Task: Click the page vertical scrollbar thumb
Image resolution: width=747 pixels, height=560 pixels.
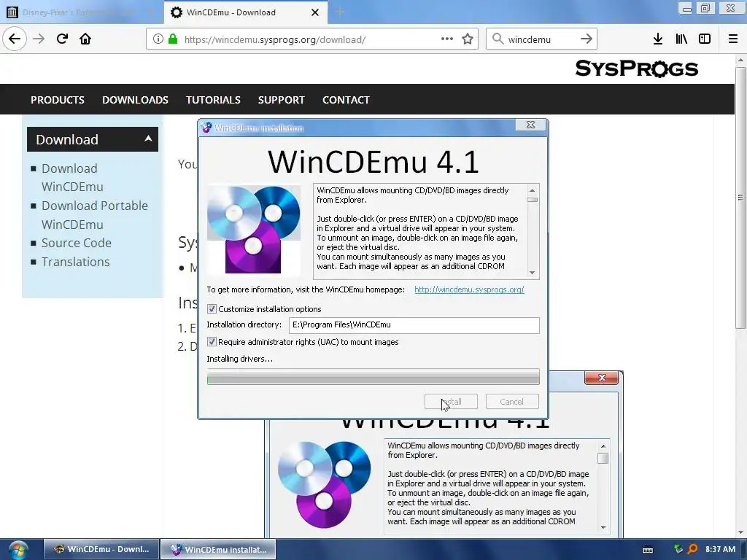Action: [740, 198]
